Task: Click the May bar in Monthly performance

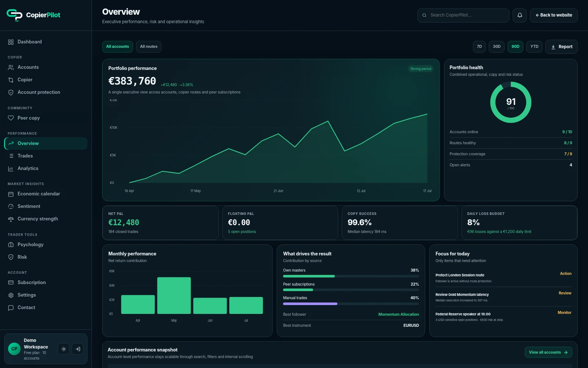Action: 174,296
